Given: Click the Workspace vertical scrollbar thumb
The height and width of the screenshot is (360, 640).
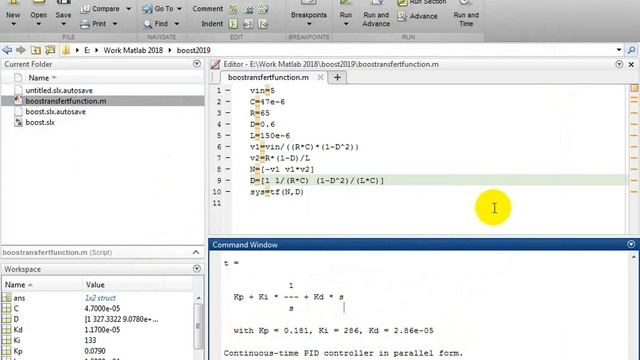Looking at the screenshot, I should (198, 326).
